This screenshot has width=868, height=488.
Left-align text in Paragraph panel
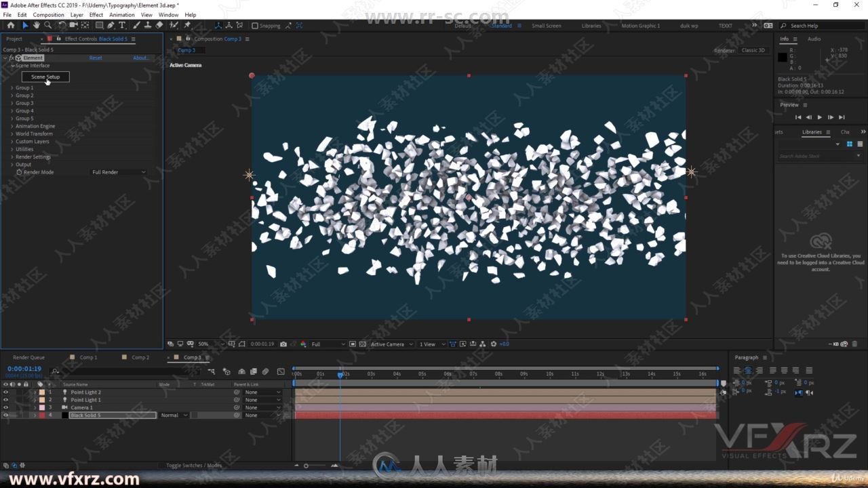(x=736, y=371)
